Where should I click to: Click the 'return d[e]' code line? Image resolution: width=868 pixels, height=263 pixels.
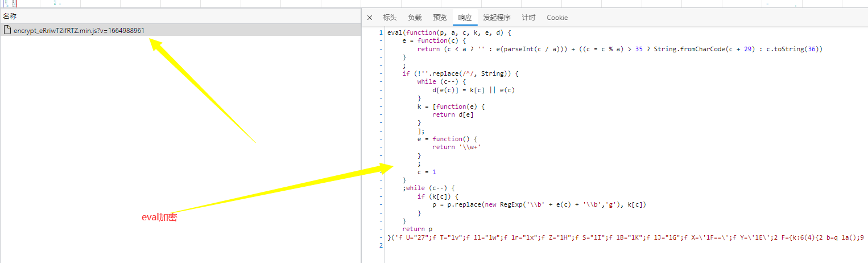(x=452, y=115)
